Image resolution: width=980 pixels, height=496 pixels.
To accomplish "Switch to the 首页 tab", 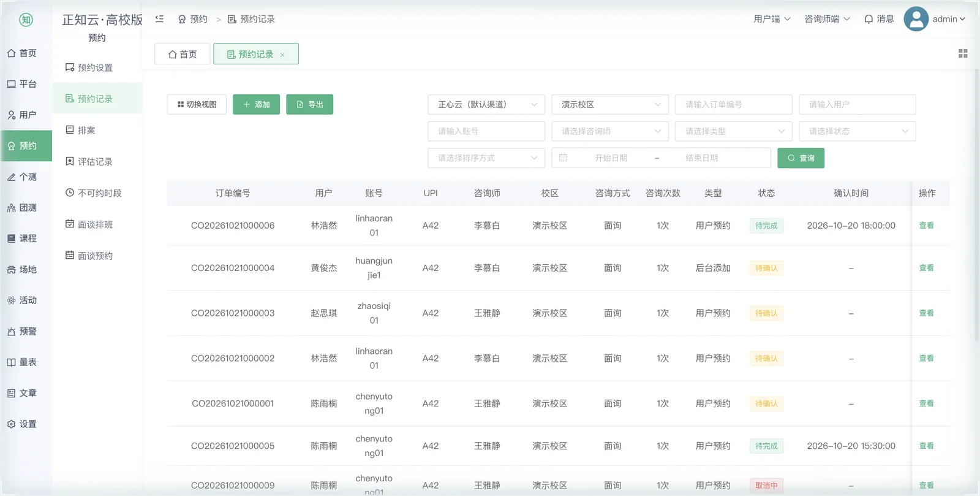I will coord(183,54).
